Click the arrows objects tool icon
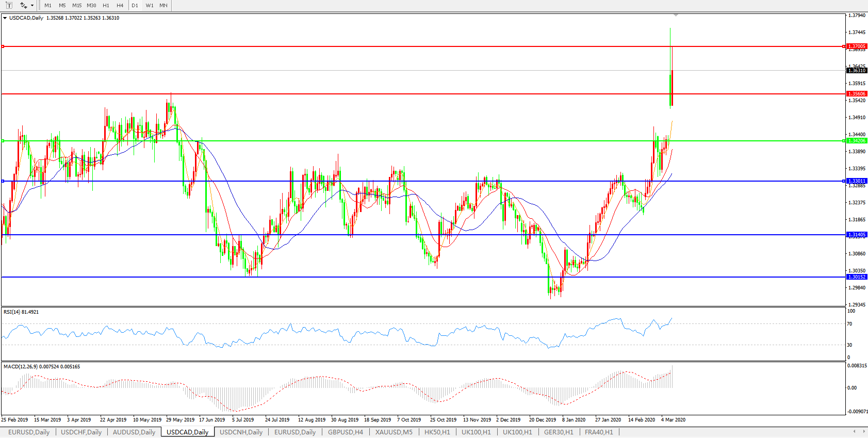 coord(23,5)
